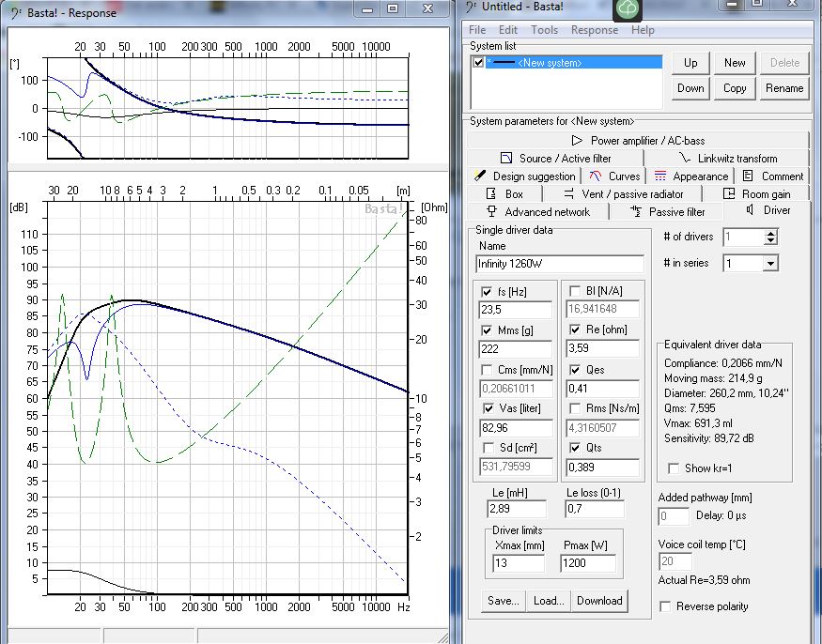Open the # in series dropdown
The image size is (822, 644).
[770, 263]
